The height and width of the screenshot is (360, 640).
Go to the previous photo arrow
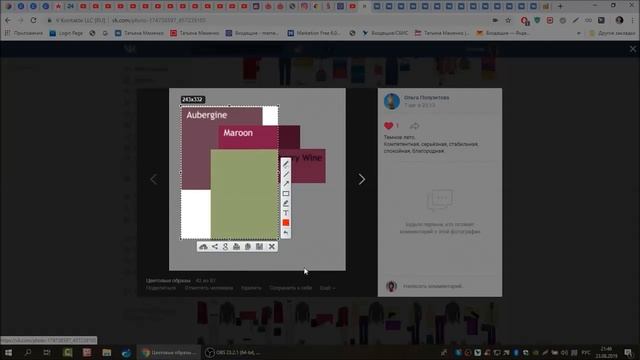tap(153, 179)
